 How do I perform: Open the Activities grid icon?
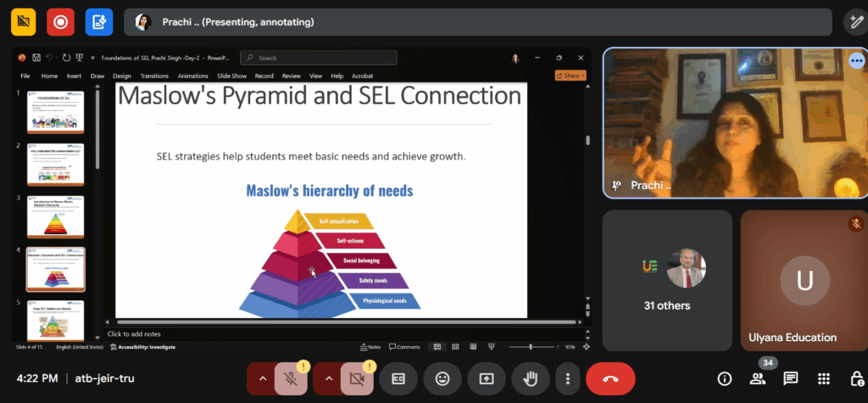click(823, 378)
